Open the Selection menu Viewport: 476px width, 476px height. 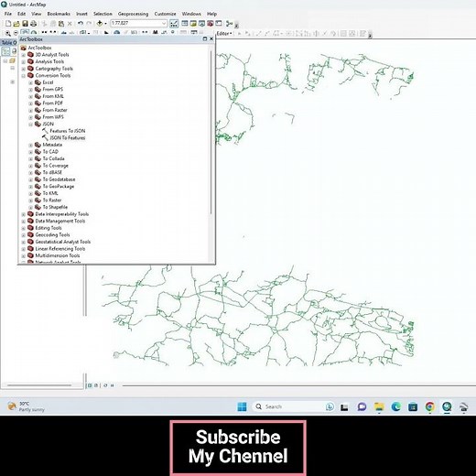(x=103, y=14)
